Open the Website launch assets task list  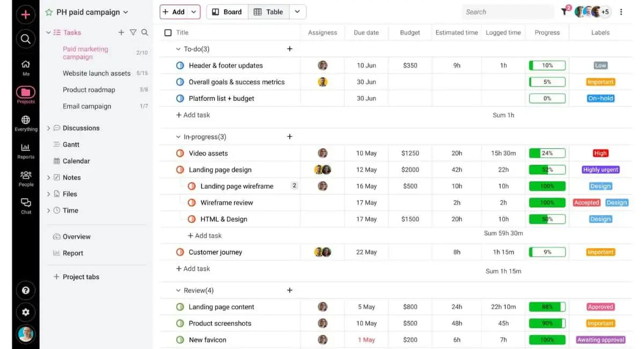(x=97, y=73)
